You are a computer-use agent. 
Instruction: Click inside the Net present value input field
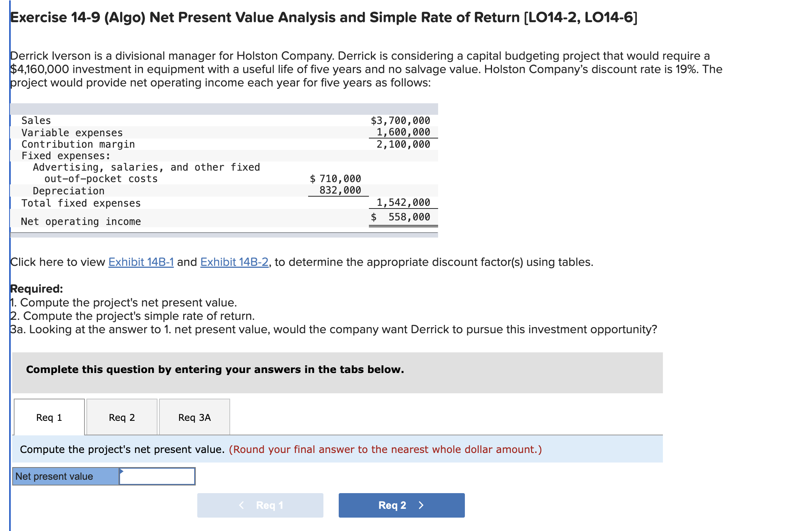[157, 476]
